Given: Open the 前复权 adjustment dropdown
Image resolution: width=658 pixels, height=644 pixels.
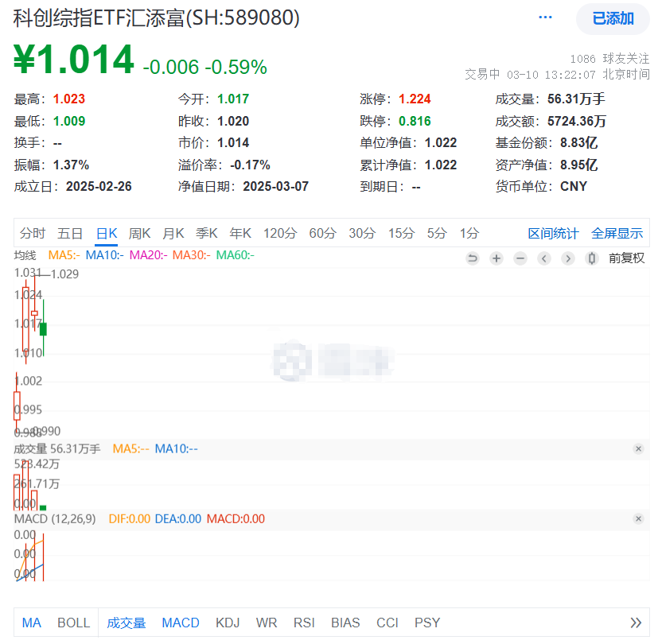Looking at the screenshot, I should tap(625, 258).
